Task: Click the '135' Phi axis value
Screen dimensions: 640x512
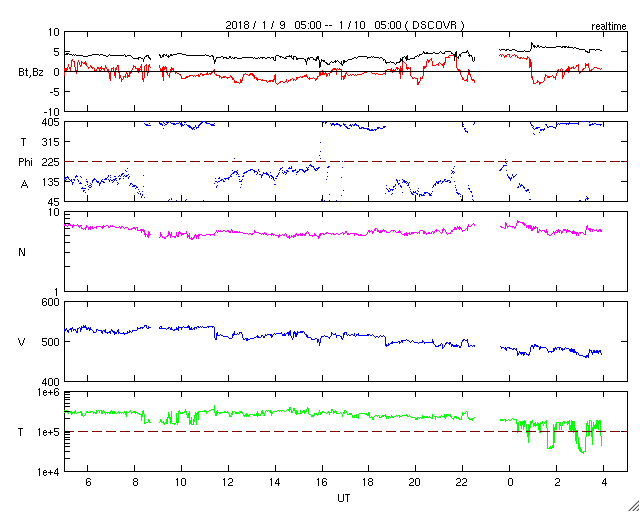Action: [52, 182]
